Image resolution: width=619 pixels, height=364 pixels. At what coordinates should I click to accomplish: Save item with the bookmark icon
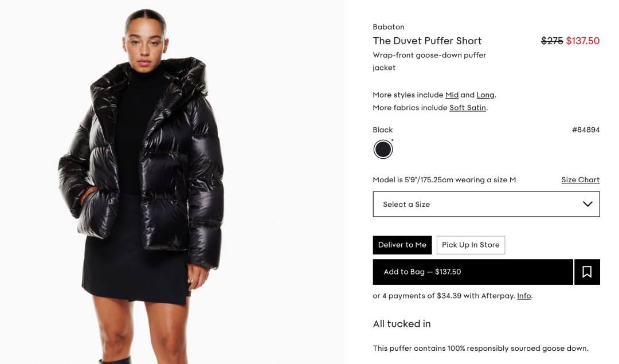pyautogui.click(x=587, y=272)
